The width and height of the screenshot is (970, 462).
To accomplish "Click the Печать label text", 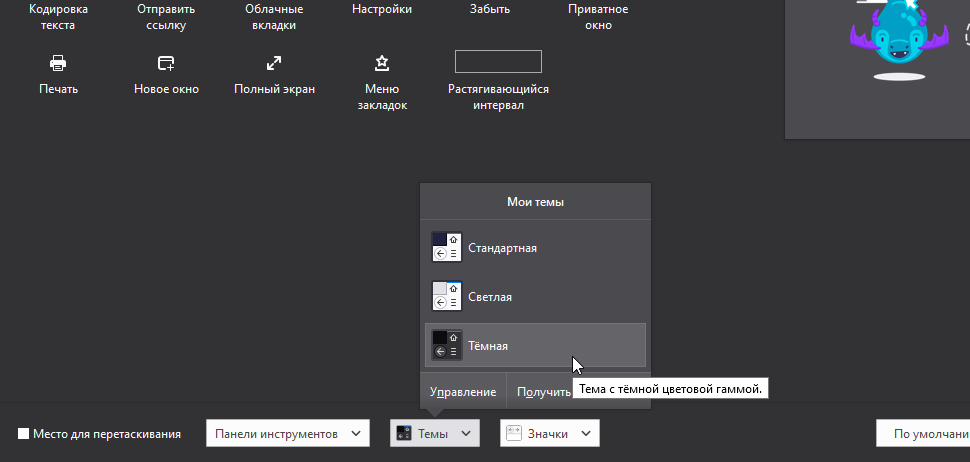I will [58, 89].
